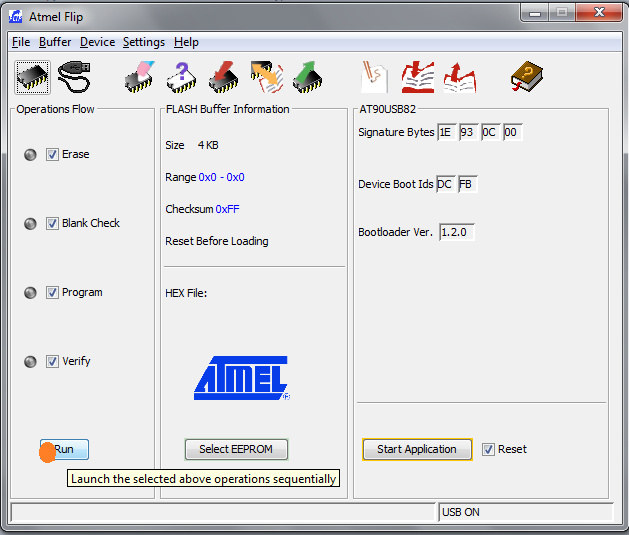Click the Select EEPROM button

(x=236, y=449)
